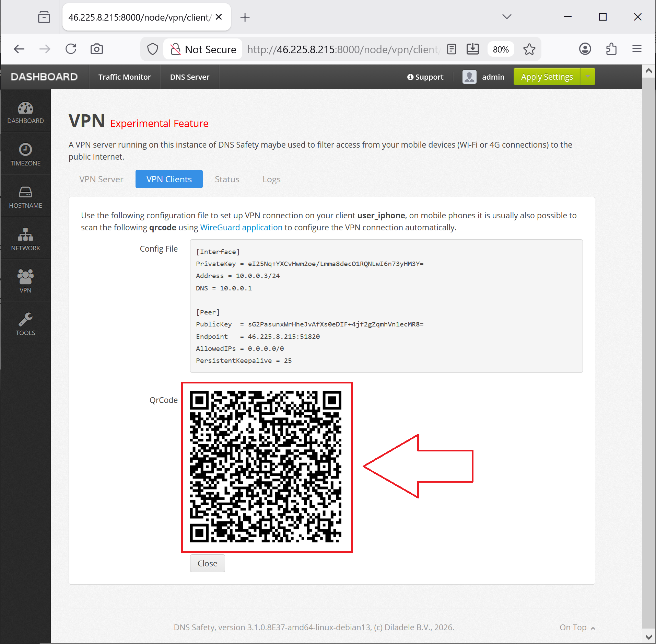This screenshot has width=656, height=644.
Task: Open the Tools wrench icon
Action: coord(25,319)
